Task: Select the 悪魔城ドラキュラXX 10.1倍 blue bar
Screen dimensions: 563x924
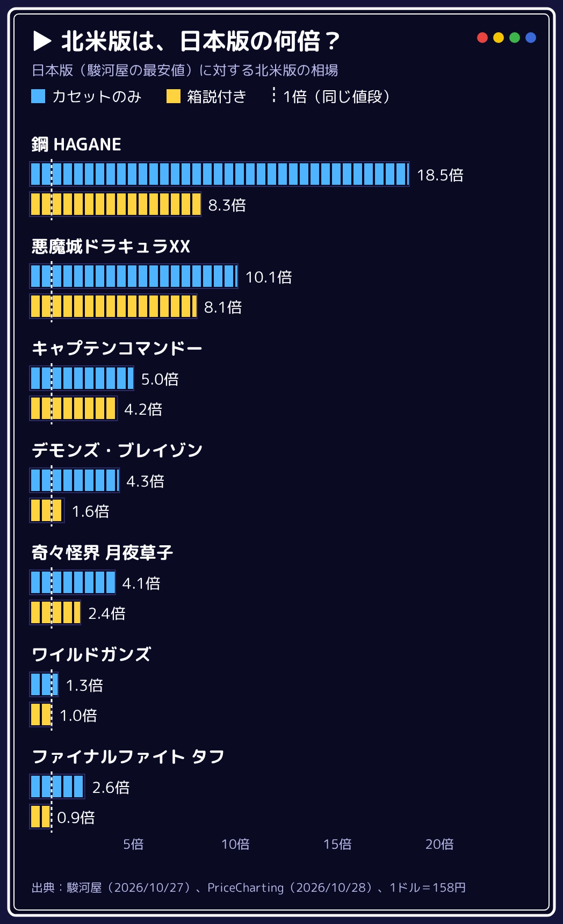Action: click(134, 276)
